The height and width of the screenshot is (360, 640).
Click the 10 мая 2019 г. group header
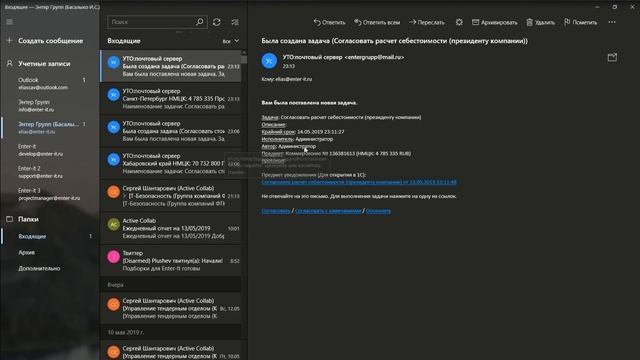171,332
